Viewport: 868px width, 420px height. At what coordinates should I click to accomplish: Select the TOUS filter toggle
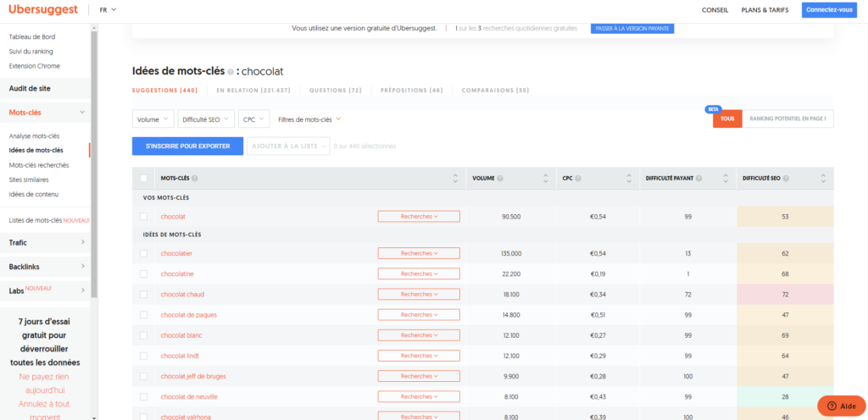[x=726, y=119]
